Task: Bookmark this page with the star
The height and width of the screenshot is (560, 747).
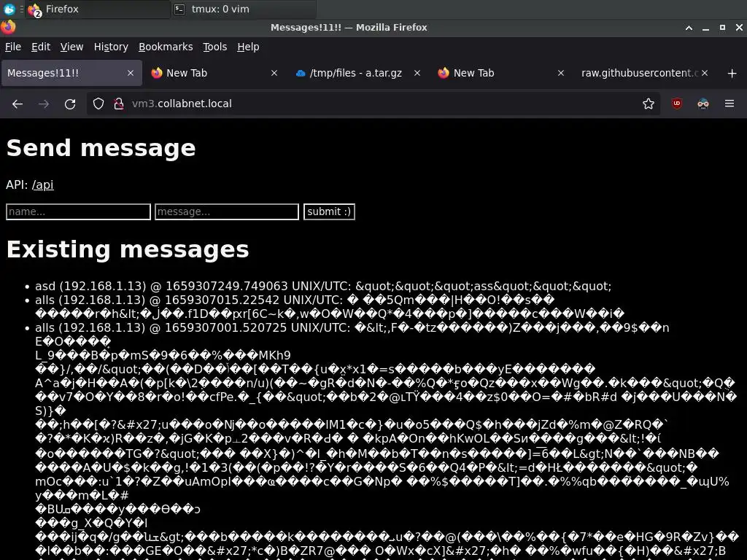Action: click(x=649, y=104)
